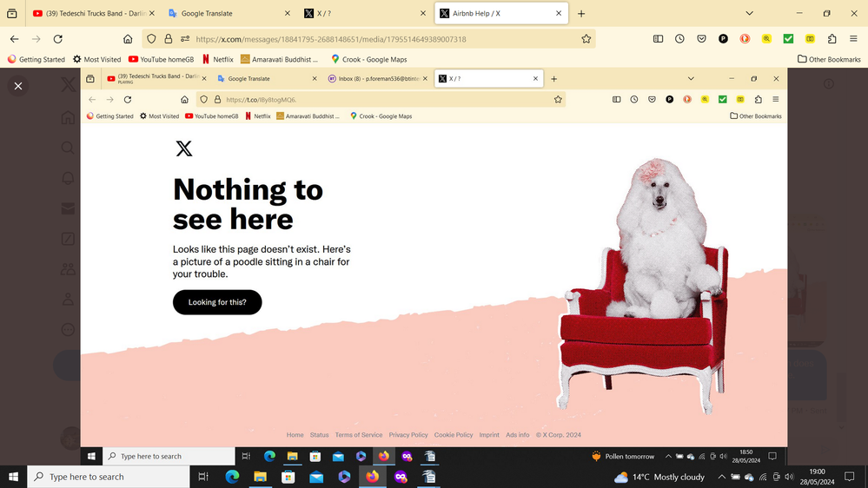This screenshot has height=488, width=868.
Task: Switch to outer Google Translate tab
Action: point(229,13)
